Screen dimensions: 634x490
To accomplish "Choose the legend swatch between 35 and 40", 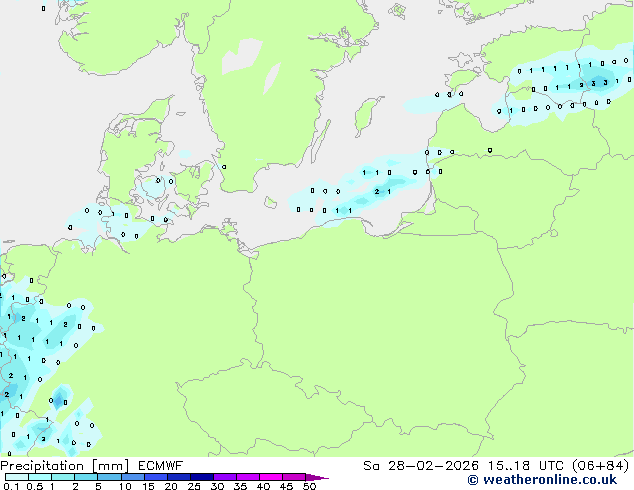I will [248, 477].
